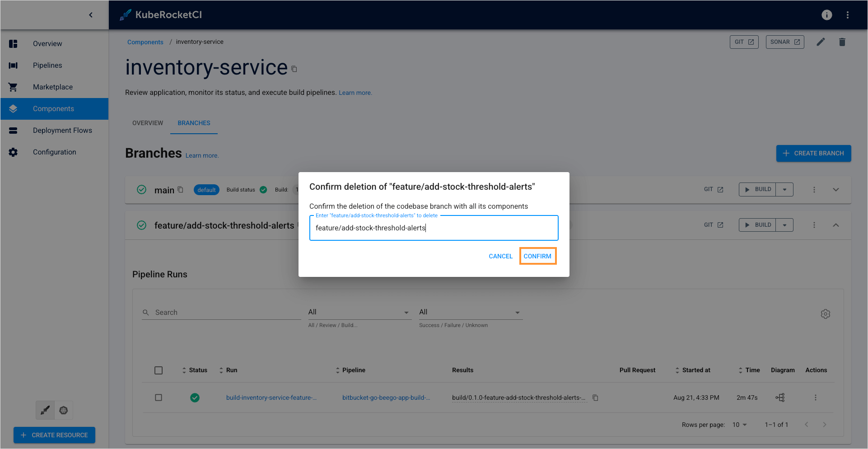The width and height of the screenshot is (868, 449).
Task: Confirm the branch deletion
Action: pos(537,256)
